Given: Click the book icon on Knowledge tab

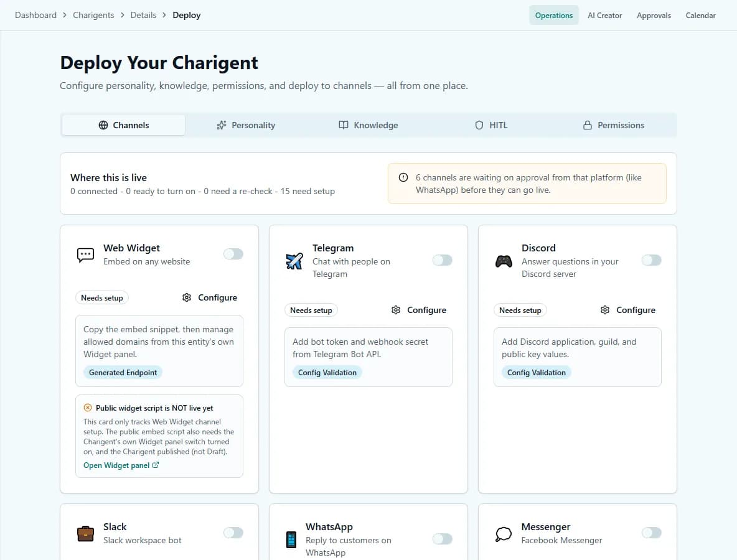Looking at the screenshot, I should 344,125.
